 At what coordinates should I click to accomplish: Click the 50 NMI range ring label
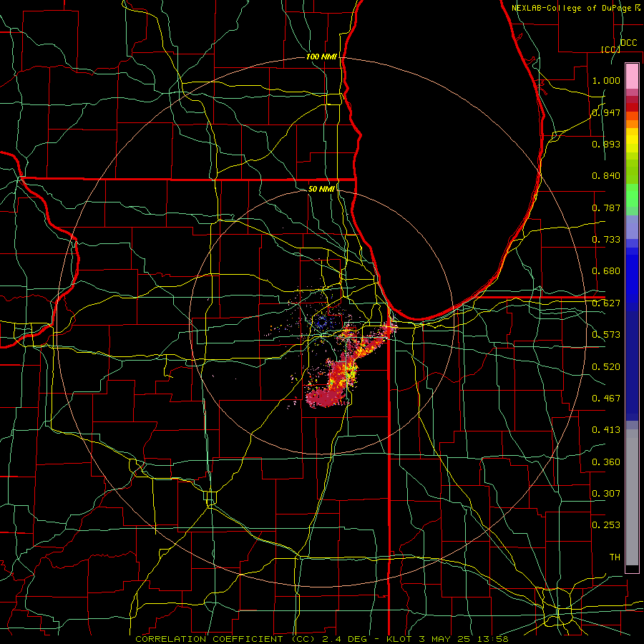point(321,189)
